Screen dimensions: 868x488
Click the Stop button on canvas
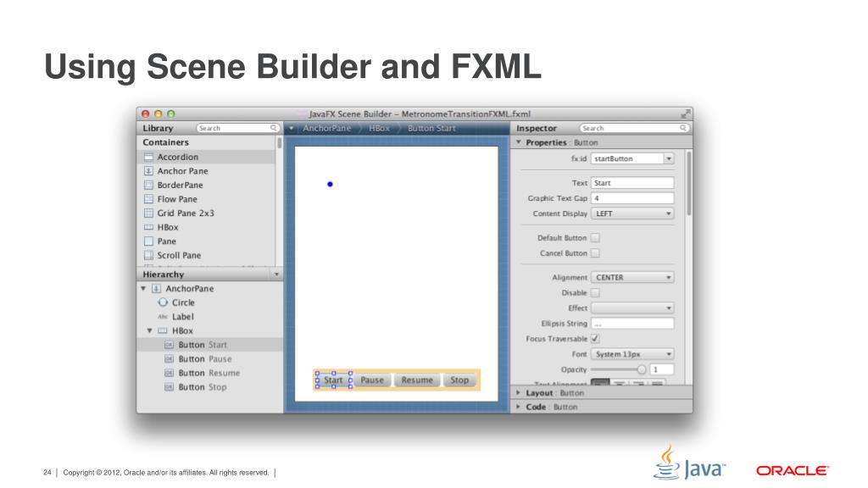click(x=459, y=380)
